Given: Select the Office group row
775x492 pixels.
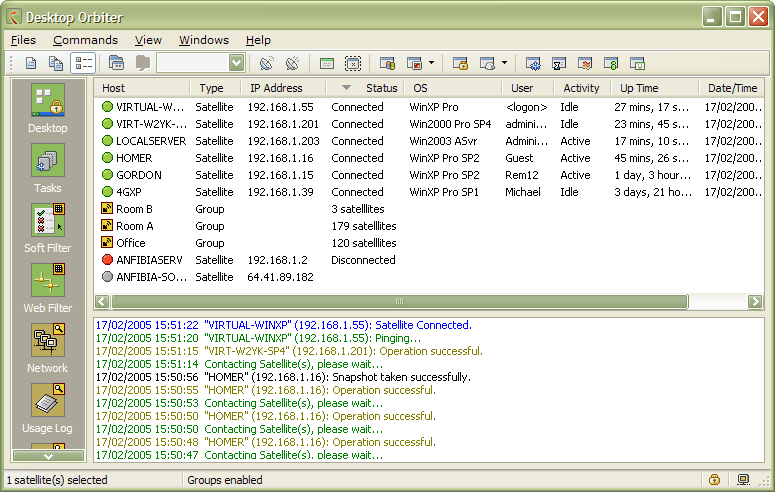Looking at the screenshot, I should pos(429,243).
